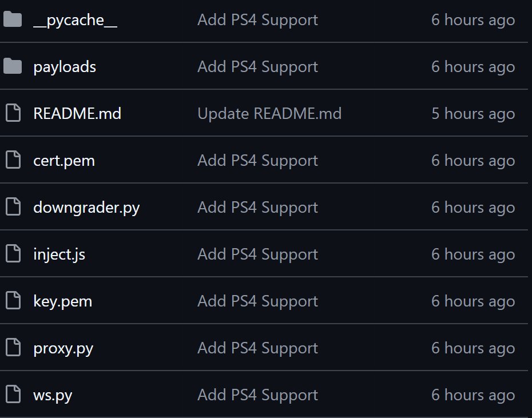Click the payloads folder icon
This screenshot has height=418, width=532.
(12, 67)
